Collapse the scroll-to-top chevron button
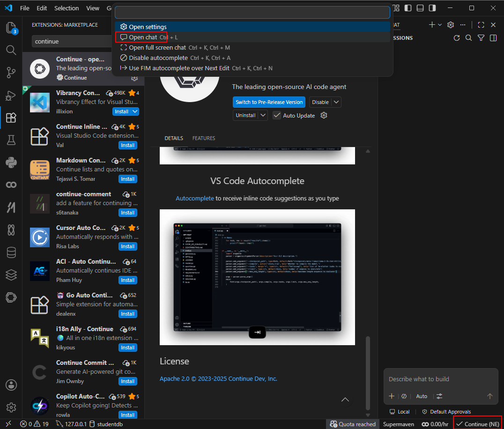 pos(345,400)
